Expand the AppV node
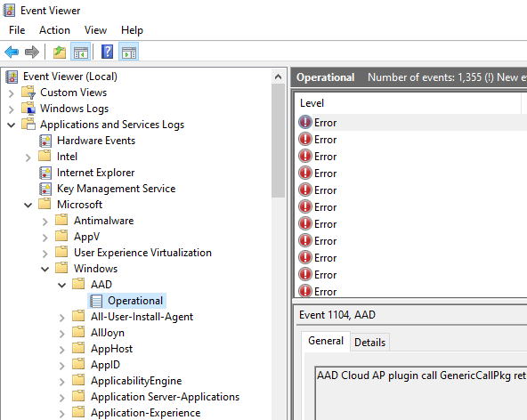This screenshot has height=420, width=527. tap(45, 238)
